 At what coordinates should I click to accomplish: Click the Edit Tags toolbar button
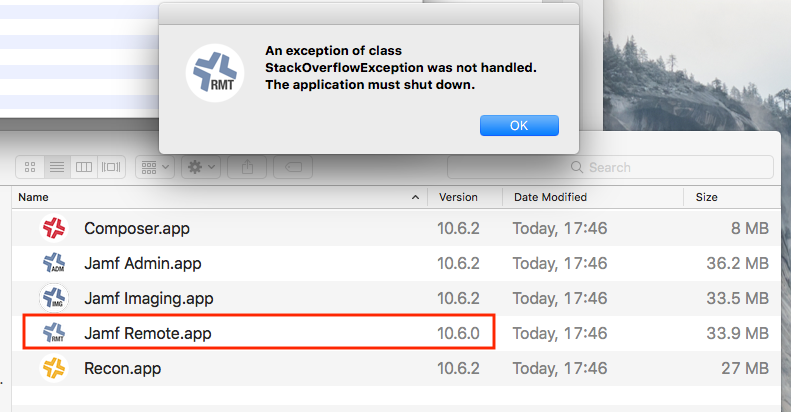point(293,167)
